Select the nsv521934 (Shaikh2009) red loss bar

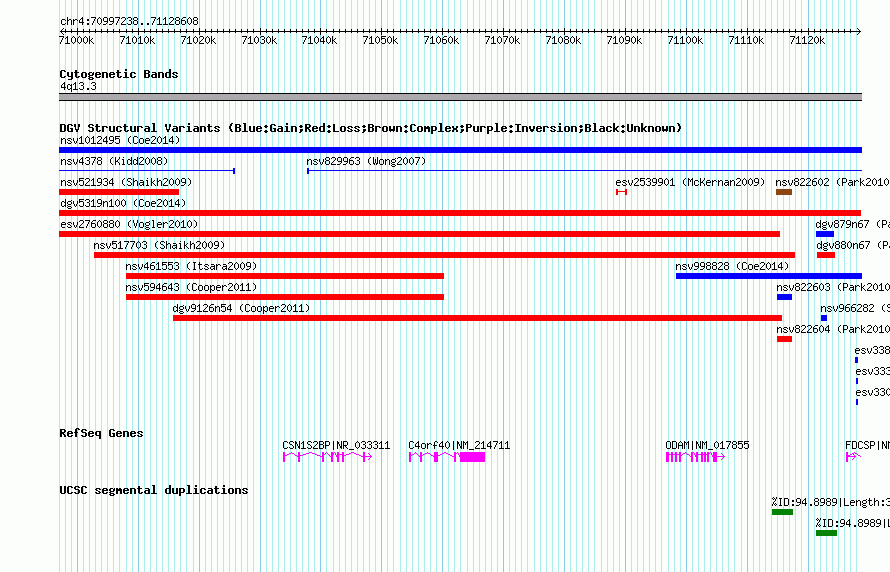tap(119, 192)
